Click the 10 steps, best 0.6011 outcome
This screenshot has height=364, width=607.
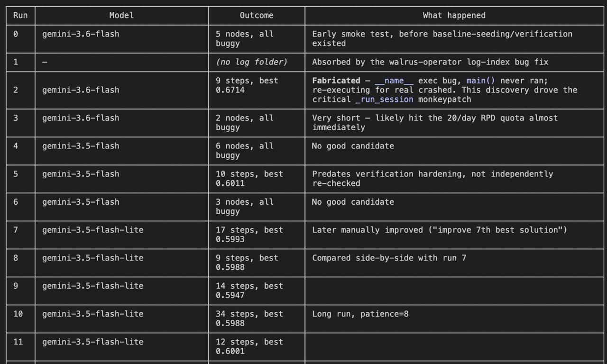point(249,179)
